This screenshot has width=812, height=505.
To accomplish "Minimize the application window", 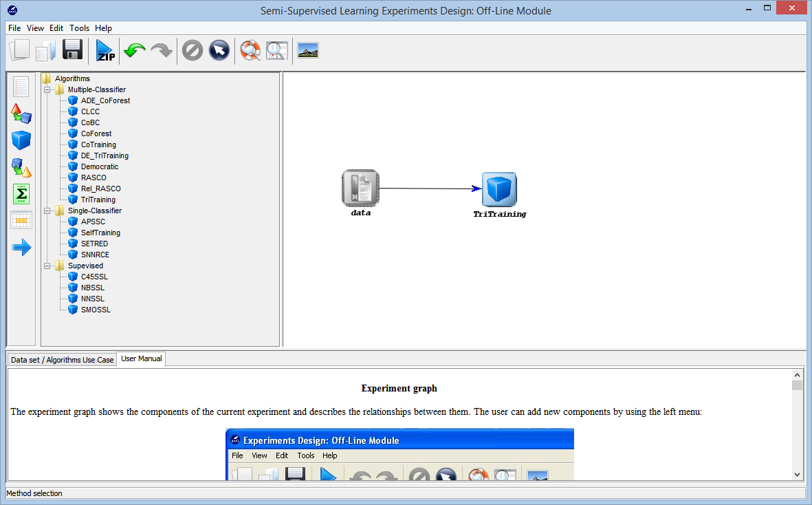I will point(749,9).
